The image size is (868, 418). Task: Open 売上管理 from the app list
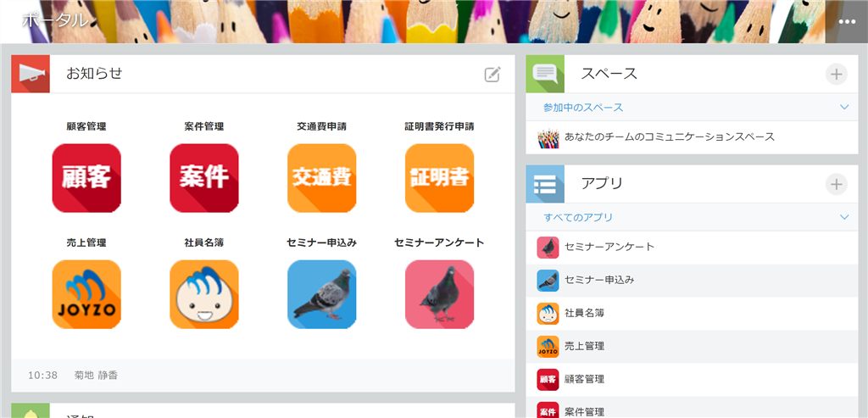pos(585,347)
